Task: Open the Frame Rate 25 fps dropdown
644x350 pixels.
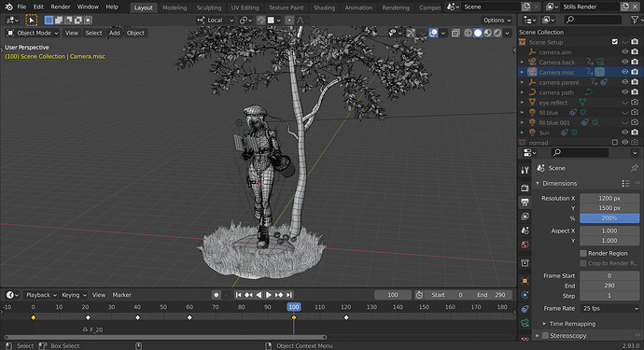Action: [x=609, y=309]
